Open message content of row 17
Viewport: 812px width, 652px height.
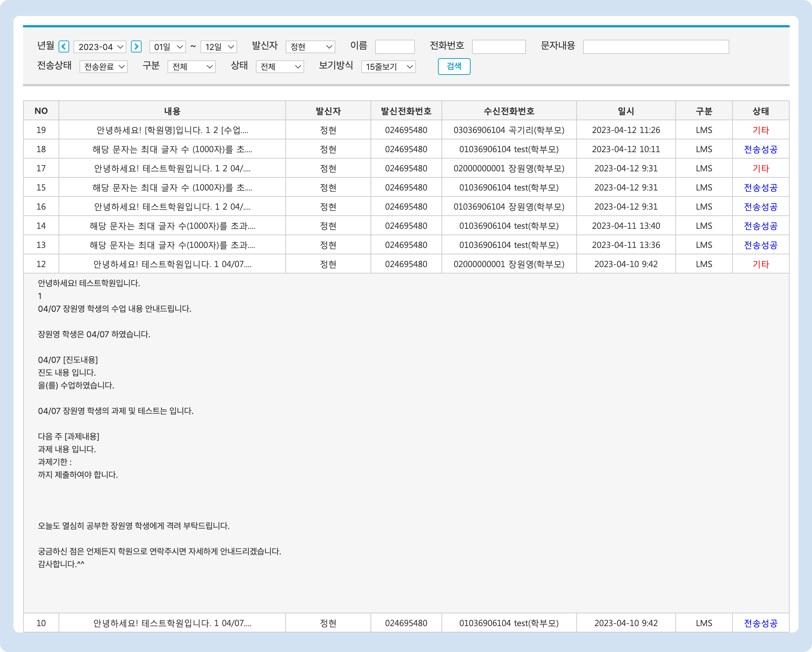(172, 168)
